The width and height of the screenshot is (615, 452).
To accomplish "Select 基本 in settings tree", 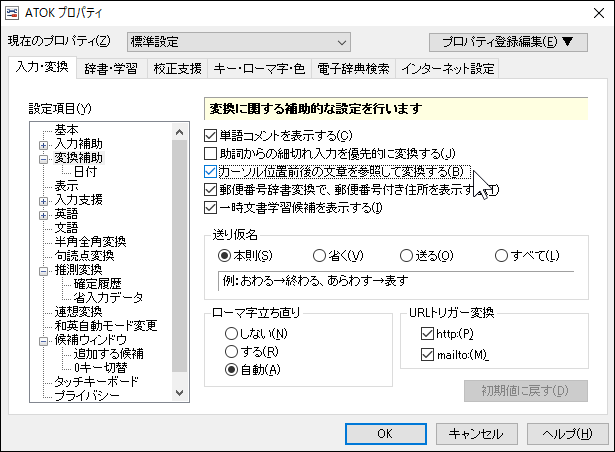I will [x=66, y=130].
